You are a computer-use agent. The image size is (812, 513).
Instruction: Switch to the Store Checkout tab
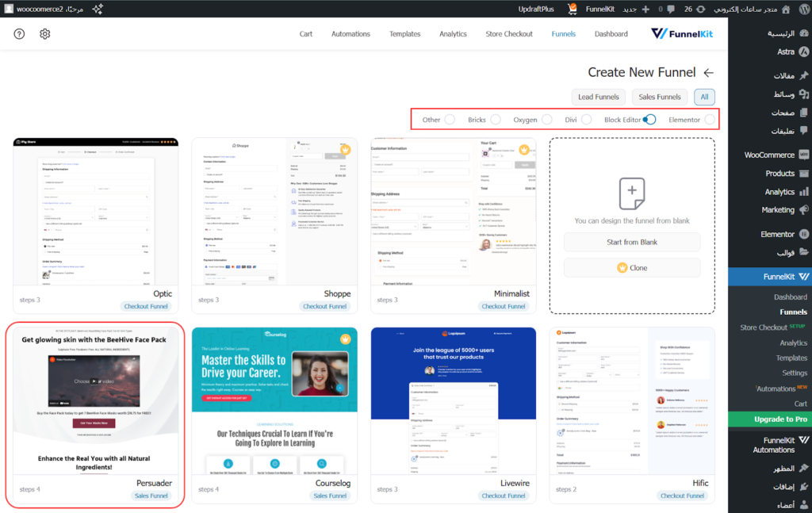click(509, 34)
